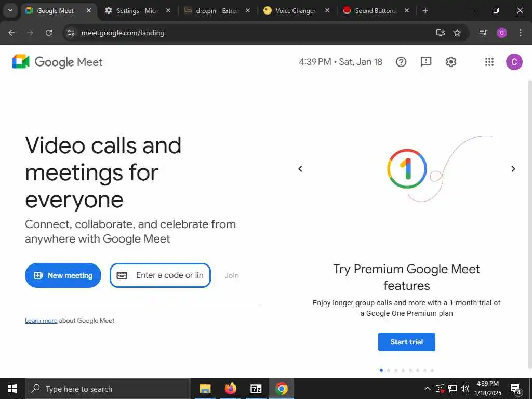Open the network tray icon

pyautogui.click(x=453, y=389)
